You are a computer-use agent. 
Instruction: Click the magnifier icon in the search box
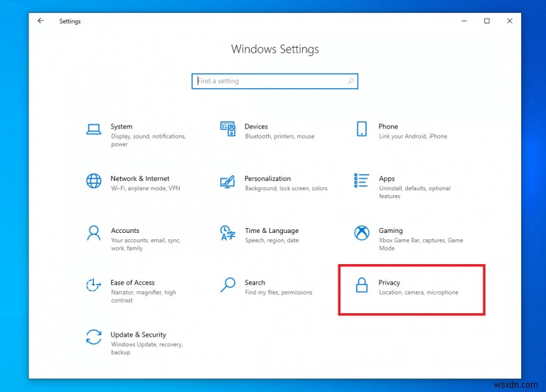[351, 81]
